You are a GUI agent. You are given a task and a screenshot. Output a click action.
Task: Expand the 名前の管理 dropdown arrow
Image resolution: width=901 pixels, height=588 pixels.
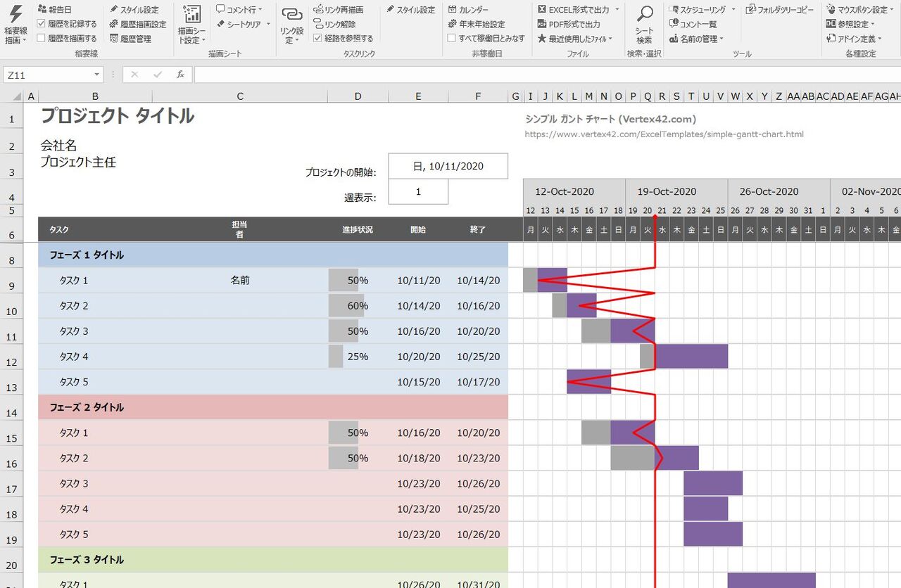point(722,39)
